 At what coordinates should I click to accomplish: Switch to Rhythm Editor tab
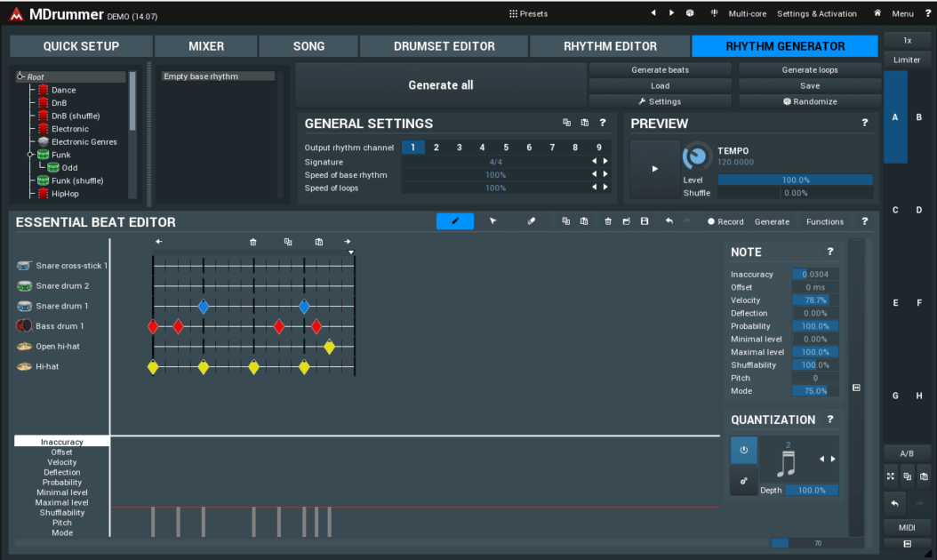click(610, 46)
